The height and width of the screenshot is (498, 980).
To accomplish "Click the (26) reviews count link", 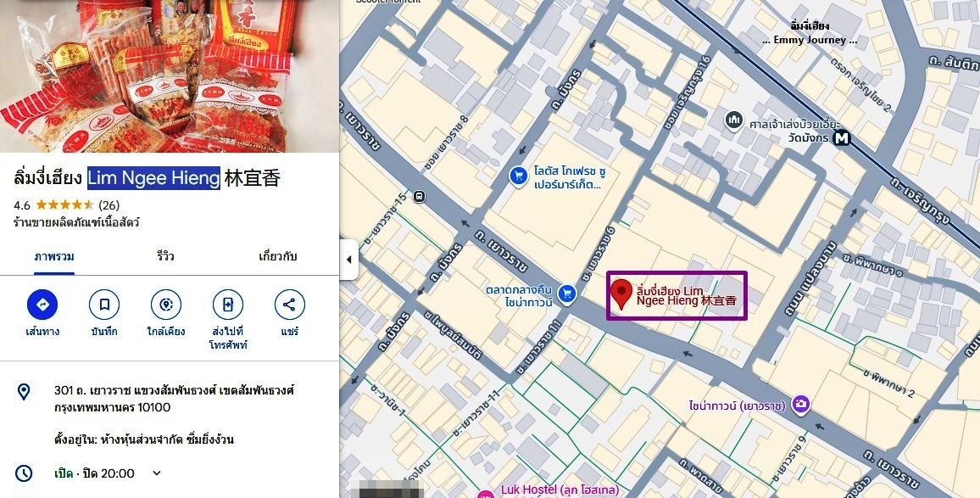I will 109,205.
